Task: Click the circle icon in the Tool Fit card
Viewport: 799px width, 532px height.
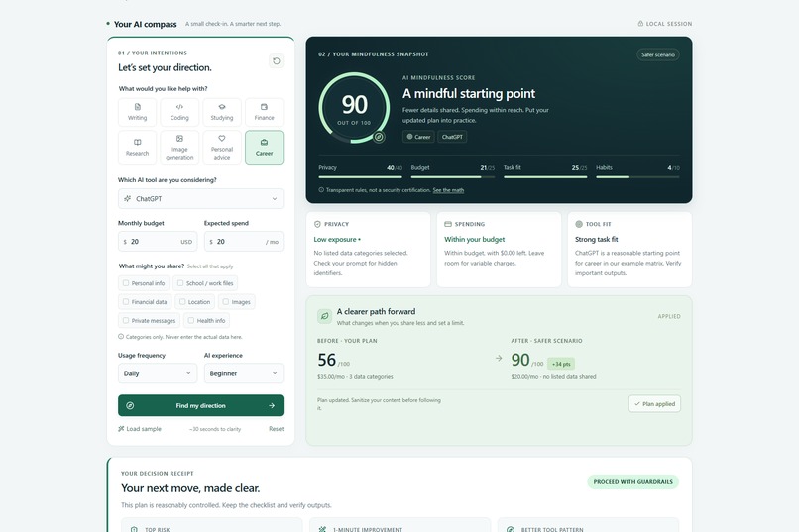Action: click(579, 224)
